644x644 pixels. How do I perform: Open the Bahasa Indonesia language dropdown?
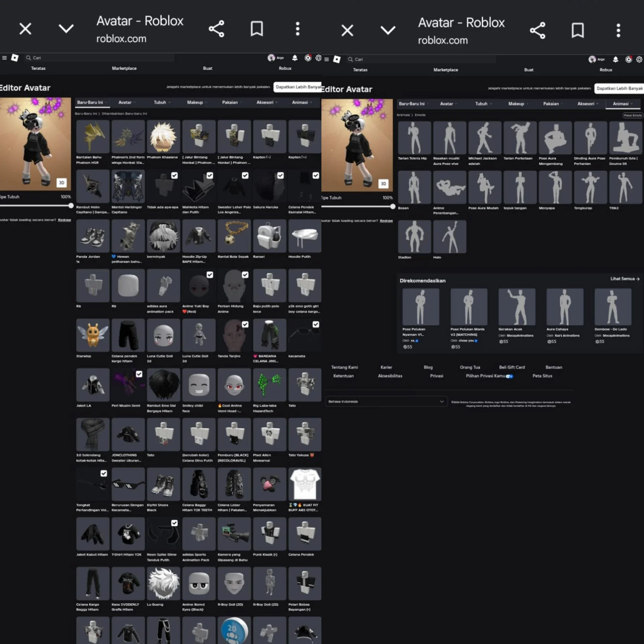coord(386,401)
